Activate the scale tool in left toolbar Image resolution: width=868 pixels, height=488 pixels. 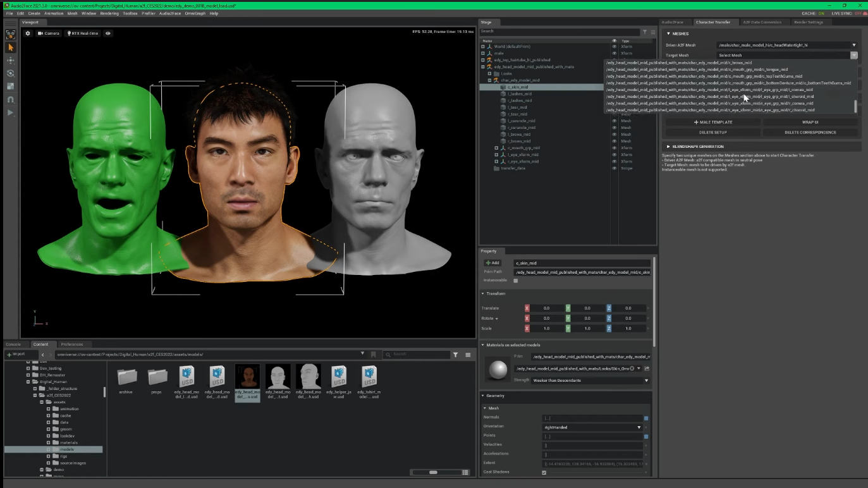(x=11, y=87)
